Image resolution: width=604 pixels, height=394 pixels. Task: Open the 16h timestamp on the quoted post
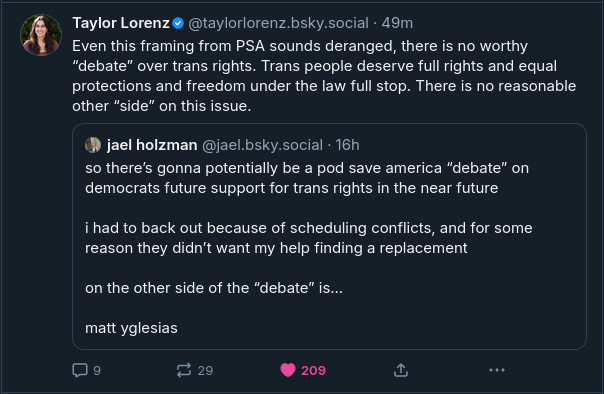coord(347,145)
